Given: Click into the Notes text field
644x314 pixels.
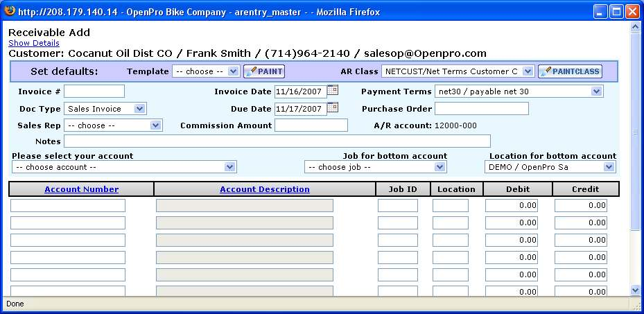Looking at the screenshot, I should [x=277, y=141].
